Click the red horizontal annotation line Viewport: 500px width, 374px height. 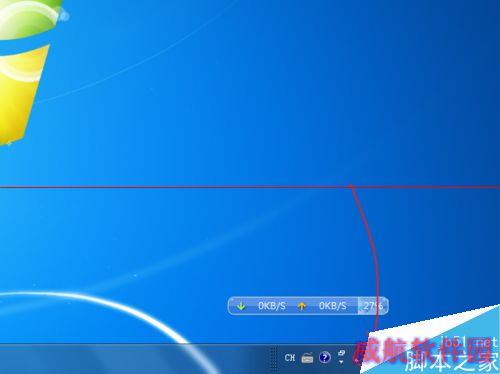click(x=250, y=187)
